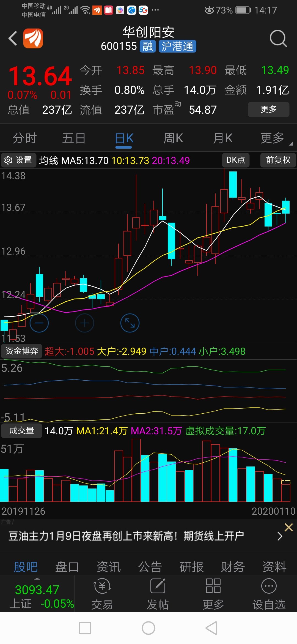Open the 更多 grid icon in bottom bar
The image size is (297, 644).
point(213,593)
